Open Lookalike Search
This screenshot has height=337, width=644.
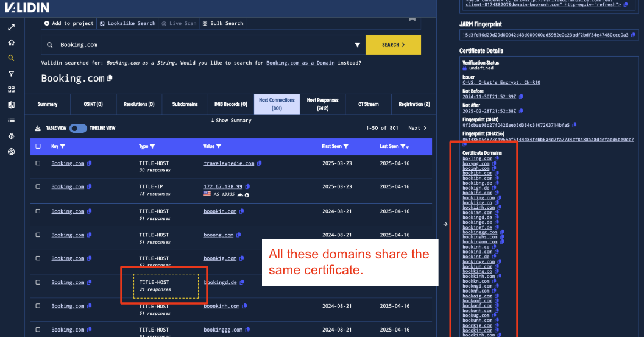click(128, 23)
